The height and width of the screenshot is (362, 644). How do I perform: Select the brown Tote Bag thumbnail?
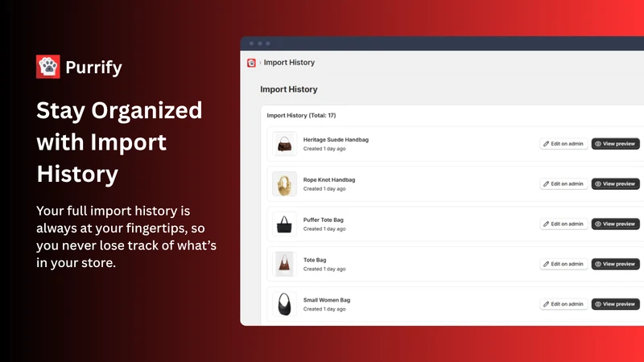(x=284, y=264)
